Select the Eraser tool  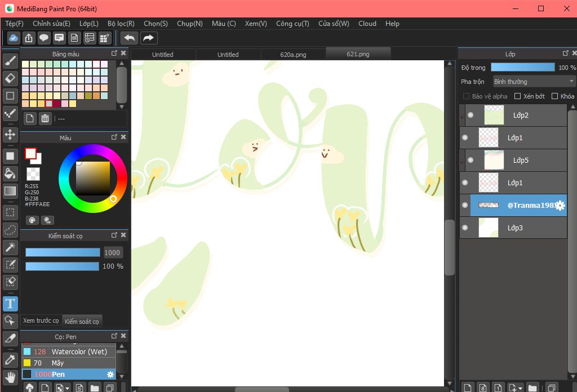pyautogui.click(x=10, y=78)
